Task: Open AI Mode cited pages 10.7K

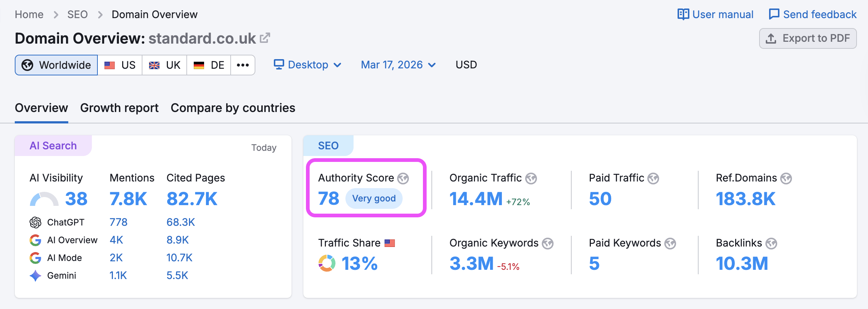Action: tap(179, 258)
